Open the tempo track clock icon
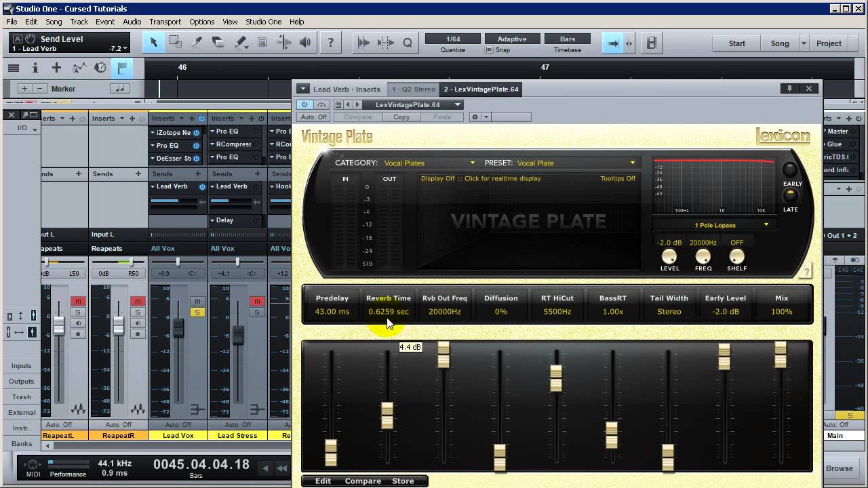 pos(100,68)
